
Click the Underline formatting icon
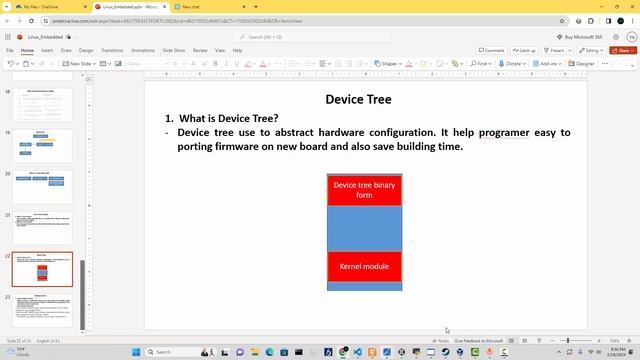click(237, 64)
